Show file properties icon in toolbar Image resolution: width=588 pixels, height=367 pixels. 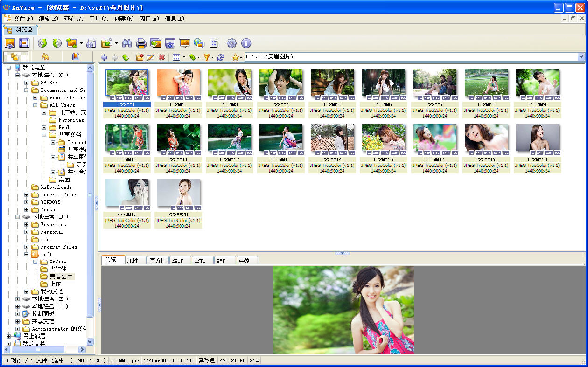[x=91, y=43]
